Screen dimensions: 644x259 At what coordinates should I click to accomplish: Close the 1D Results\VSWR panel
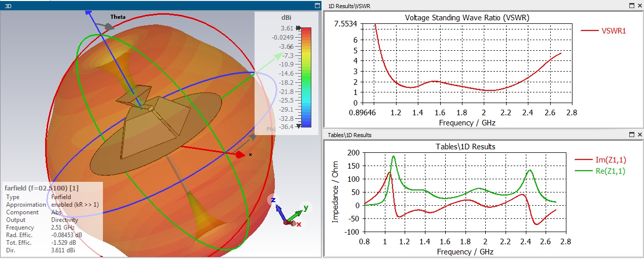click(x=639, y=6)
